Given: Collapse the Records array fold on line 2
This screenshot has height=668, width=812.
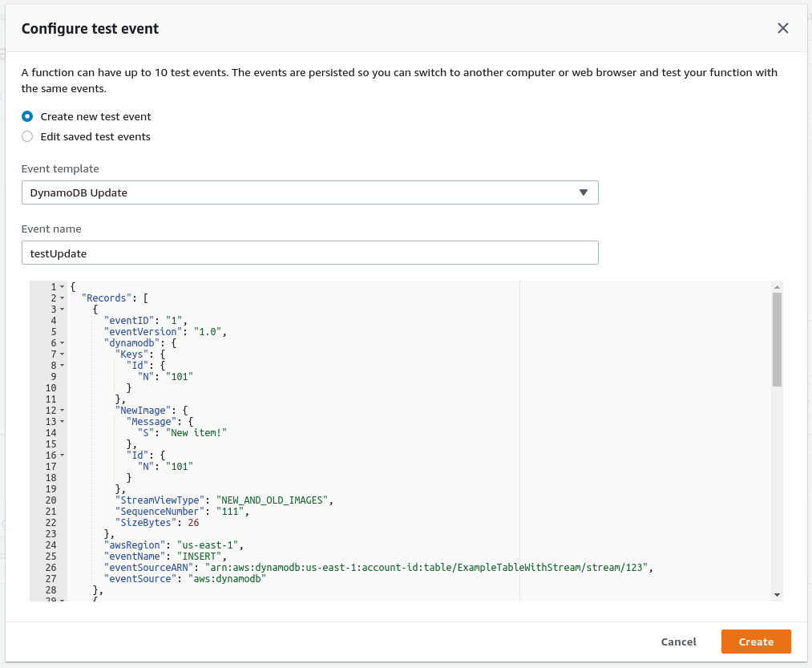Looking at the screenshot, I should (63, 298).
